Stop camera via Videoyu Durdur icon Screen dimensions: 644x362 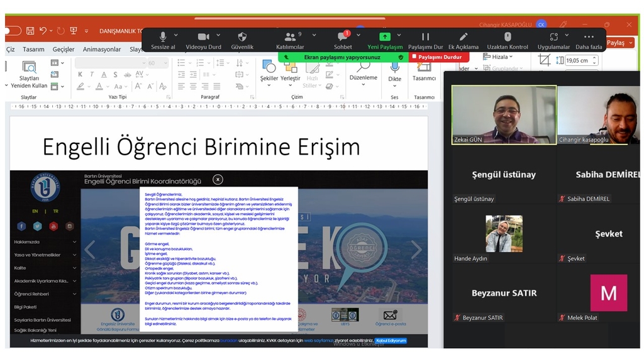tap(203, 37)
